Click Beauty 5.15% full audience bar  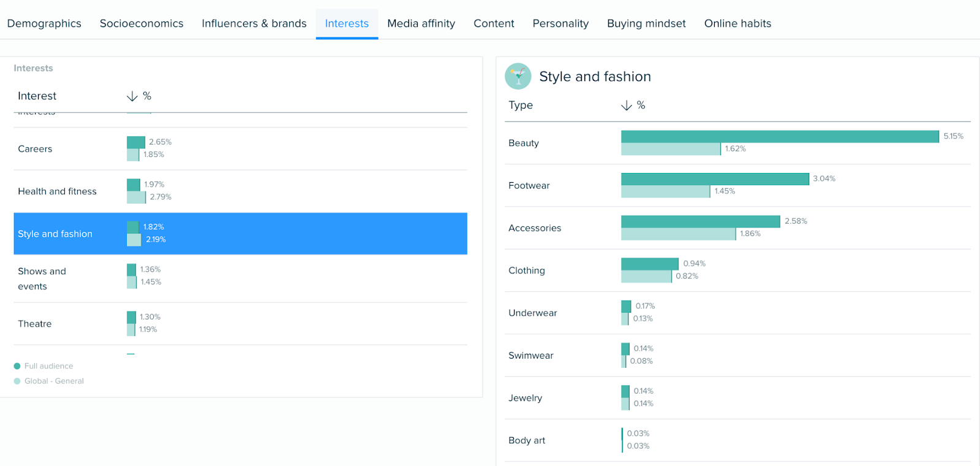click(780, 136)
